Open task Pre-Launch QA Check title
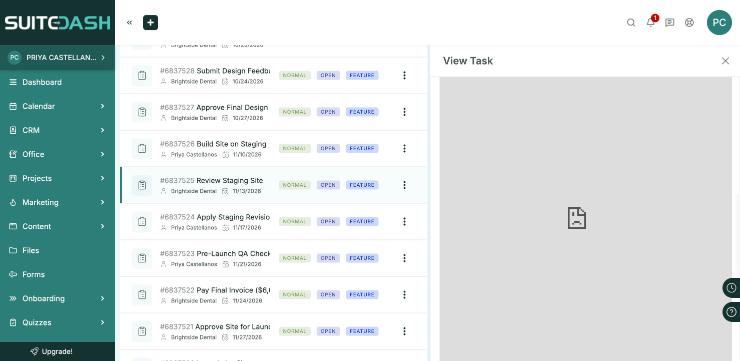Viewport: 740px width, 361px height. pos(233,253)
